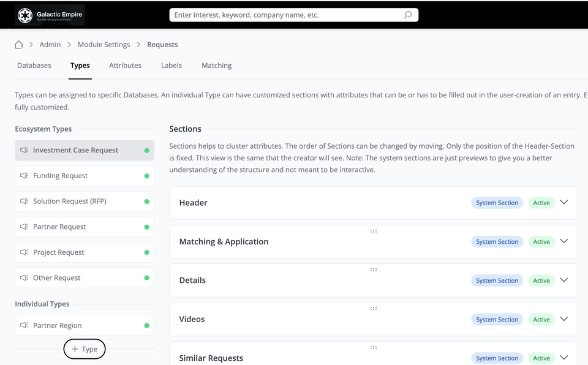Add a new type with + Type button
Screen dimensions: 588x365
(85, 349)
